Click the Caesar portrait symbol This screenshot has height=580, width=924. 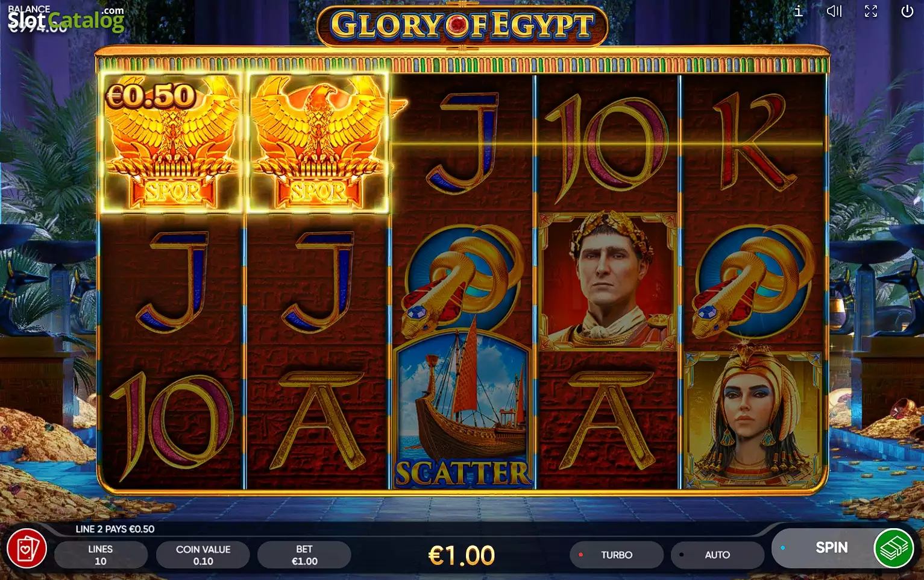pos(608,282)
